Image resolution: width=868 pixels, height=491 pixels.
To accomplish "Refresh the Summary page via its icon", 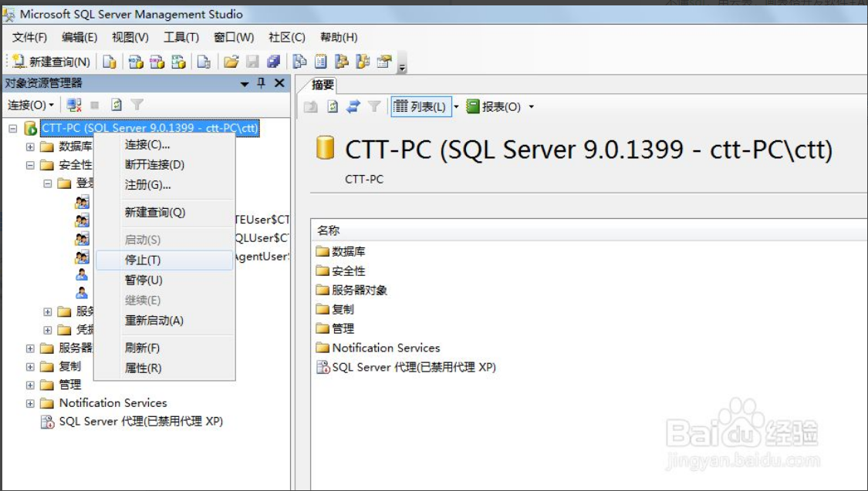I will pos(332,106).
